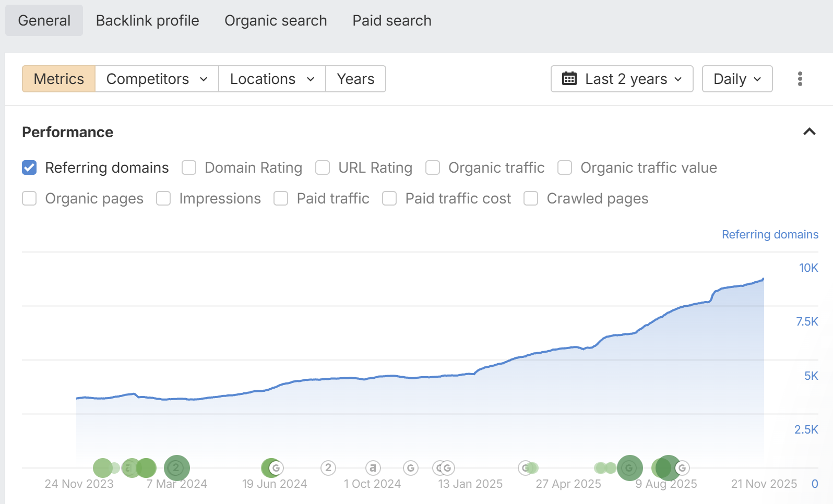833x504 pixels.
Task: Enable the Organic traffic checkbox
Action: 433,167
